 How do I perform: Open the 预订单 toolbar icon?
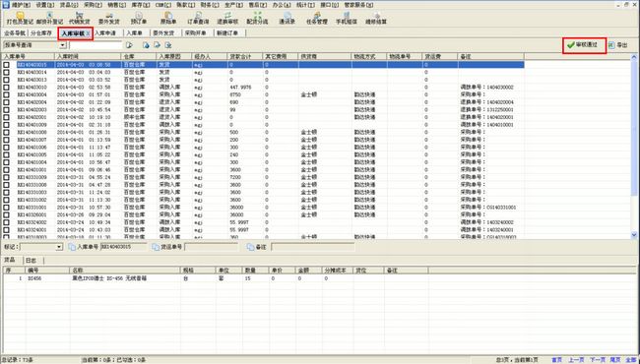coord(139,18)
